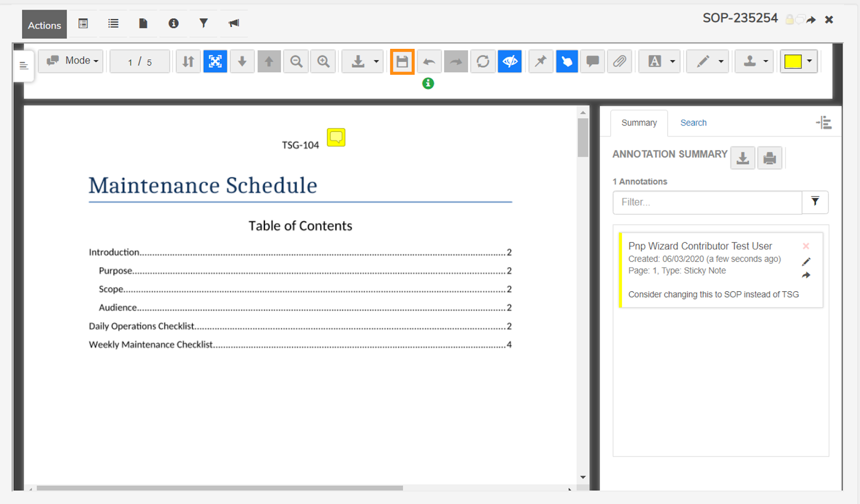
Task: Print the annotation summary
Action: tap(769, 158)
